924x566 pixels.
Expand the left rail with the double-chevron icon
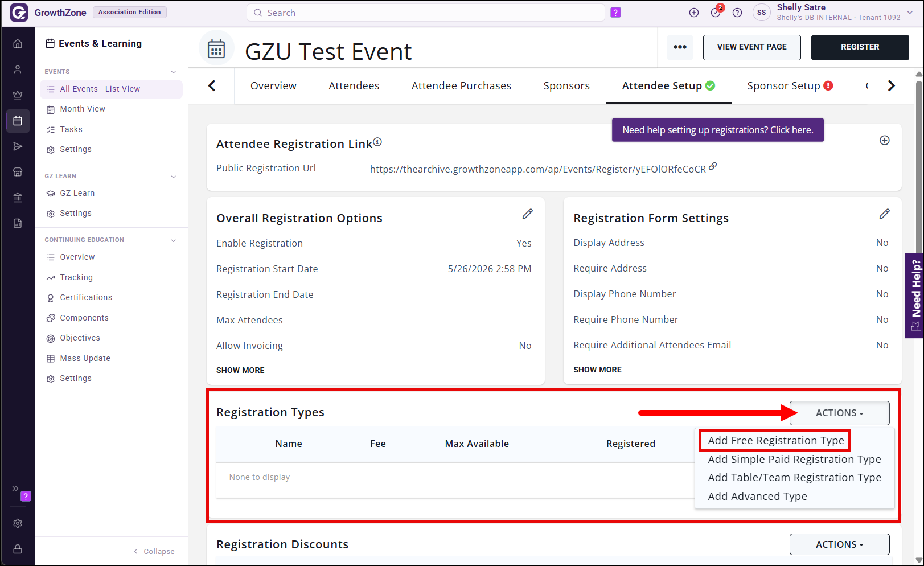15,489
